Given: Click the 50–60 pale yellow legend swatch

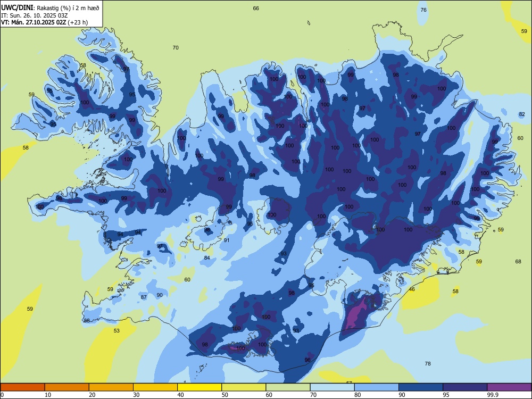Looking at the screenshot, I should [x=244, y=387].
